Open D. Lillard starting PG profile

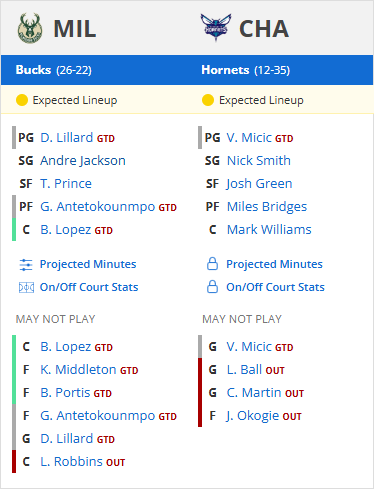click(67, 138)
